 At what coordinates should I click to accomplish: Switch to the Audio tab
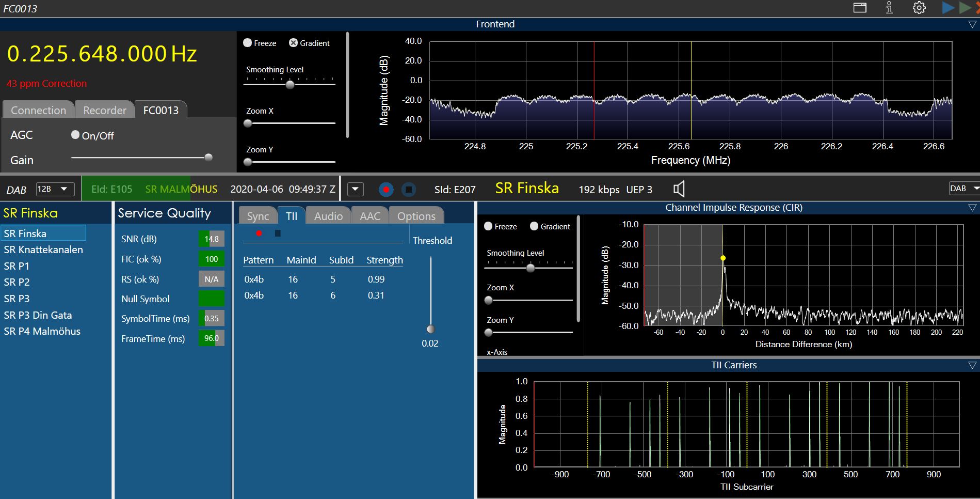pos(328,216)
